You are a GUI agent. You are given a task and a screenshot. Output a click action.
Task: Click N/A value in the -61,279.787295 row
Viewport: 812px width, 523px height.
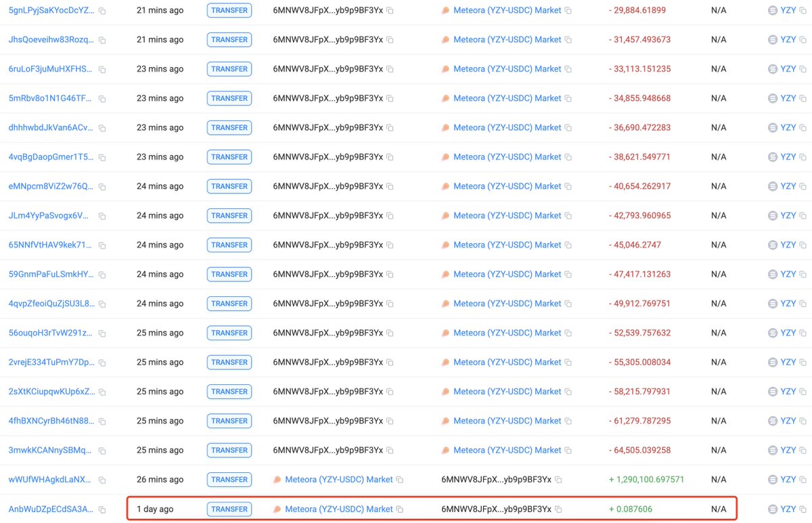pos(719,421)
